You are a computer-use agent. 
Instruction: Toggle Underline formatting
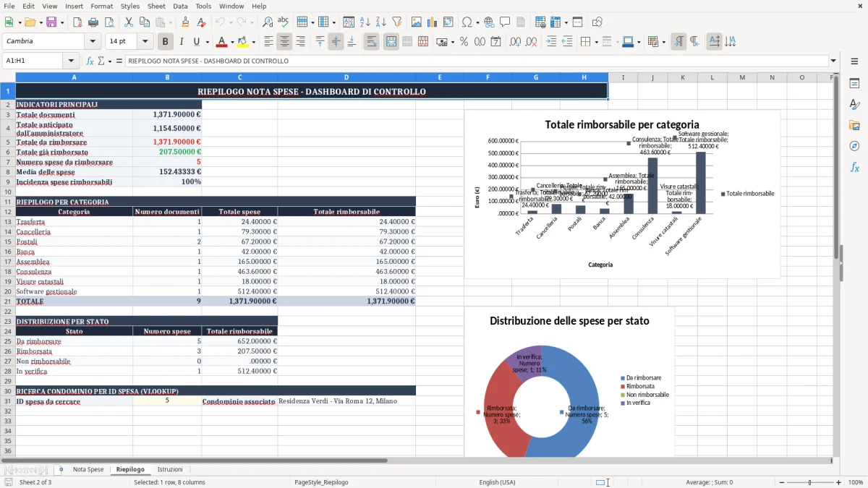tap(197, 42)
